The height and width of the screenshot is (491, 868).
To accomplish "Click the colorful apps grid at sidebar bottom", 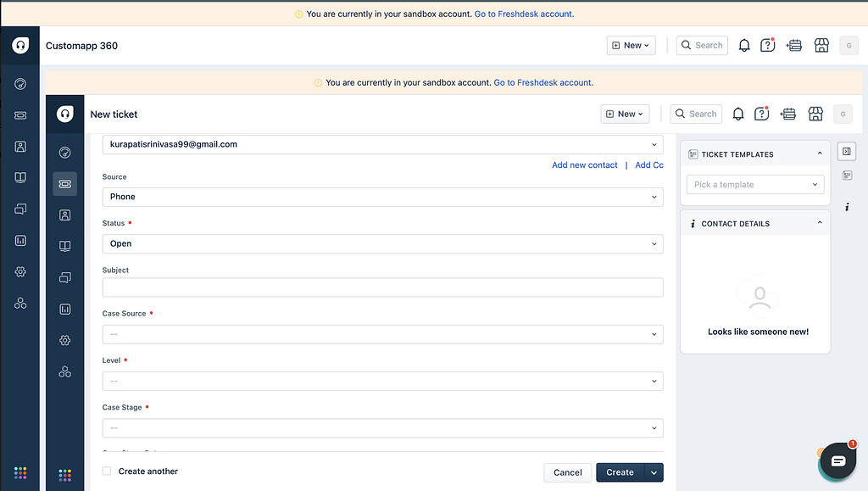I will 64,475.
